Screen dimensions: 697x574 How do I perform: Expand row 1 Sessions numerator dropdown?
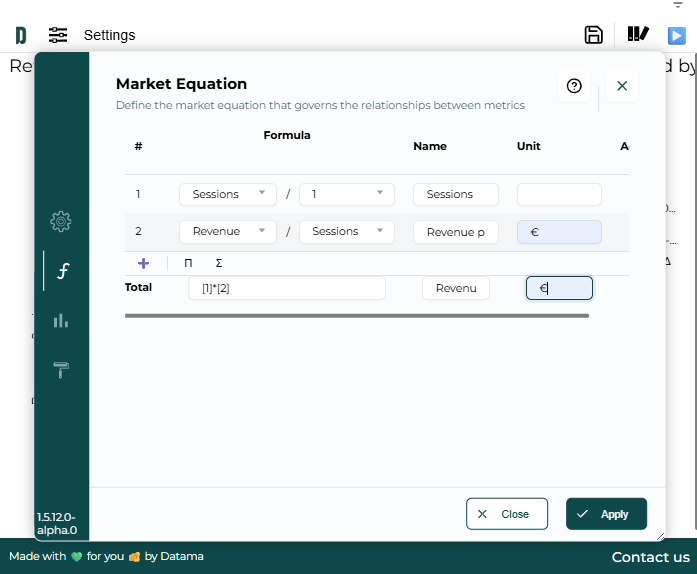[228, 194]
